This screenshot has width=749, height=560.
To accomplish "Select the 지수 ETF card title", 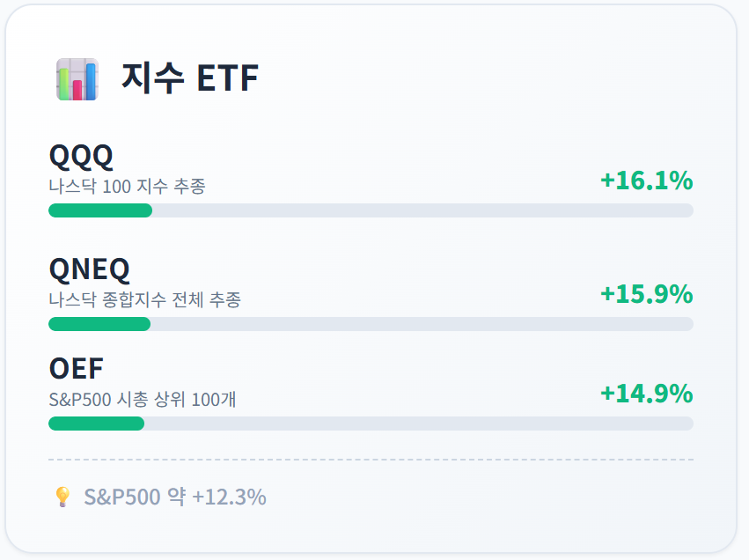I will click(x=190, y=77).
